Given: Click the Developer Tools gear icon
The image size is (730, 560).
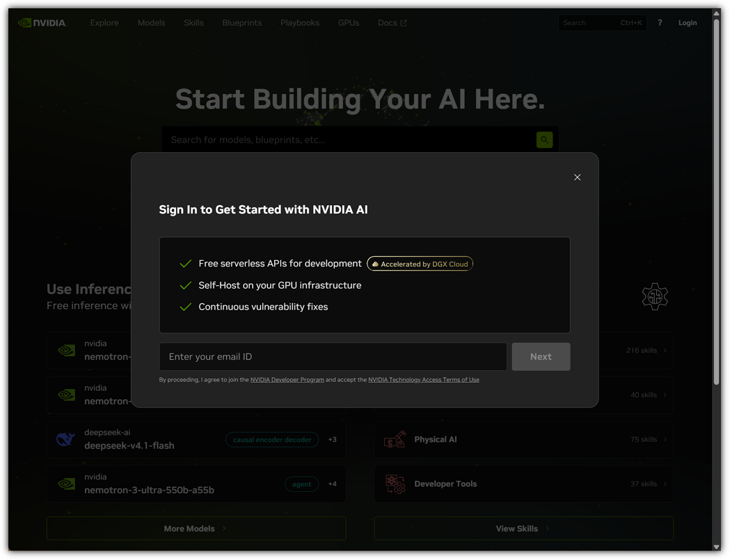Looking at the screenshot, I should coord(395,483).
